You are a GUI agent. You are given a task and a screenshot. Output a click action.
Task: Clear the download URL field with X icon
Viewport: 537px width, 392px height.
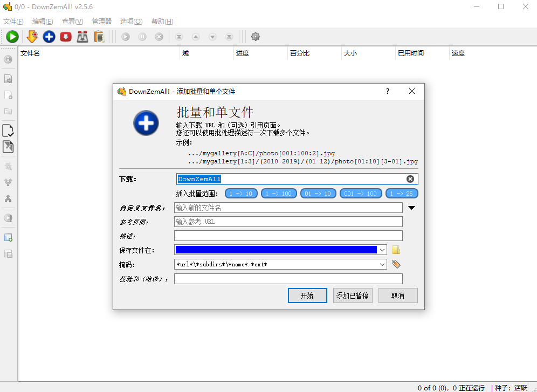click(x=410, y=179)
